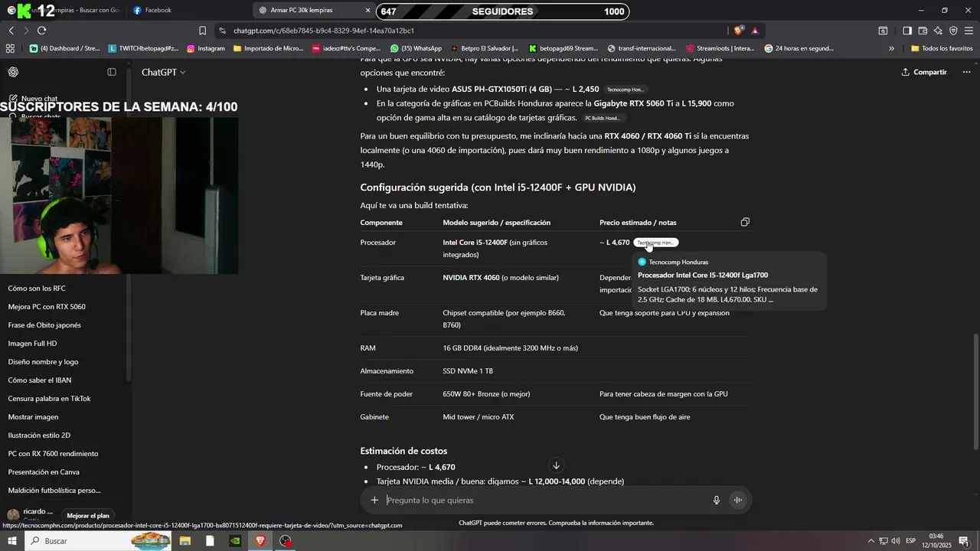Open chat 'Frase de Obito japonés'
This screenshot has width=980, height=551.
click(x=44, y=325)
